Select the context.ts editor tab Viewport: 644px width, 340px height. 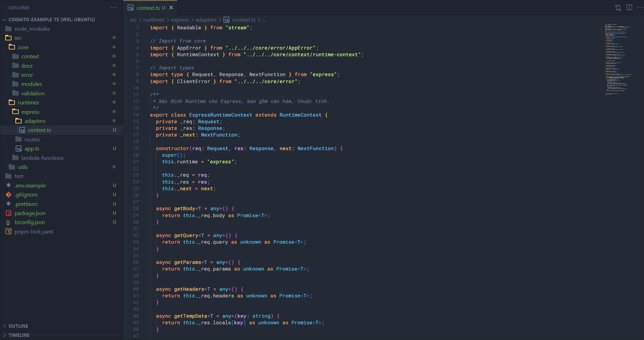coord(148,8)
